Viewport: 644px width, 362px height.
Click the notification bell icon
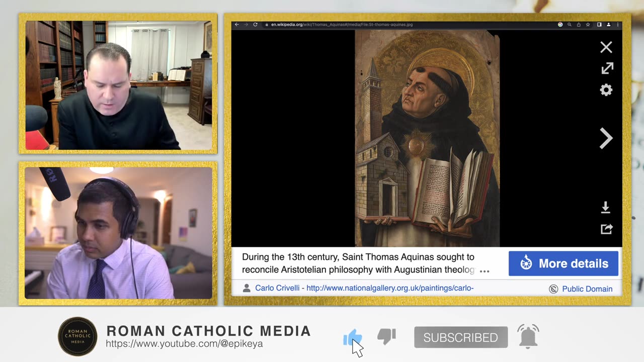[528, 336]
